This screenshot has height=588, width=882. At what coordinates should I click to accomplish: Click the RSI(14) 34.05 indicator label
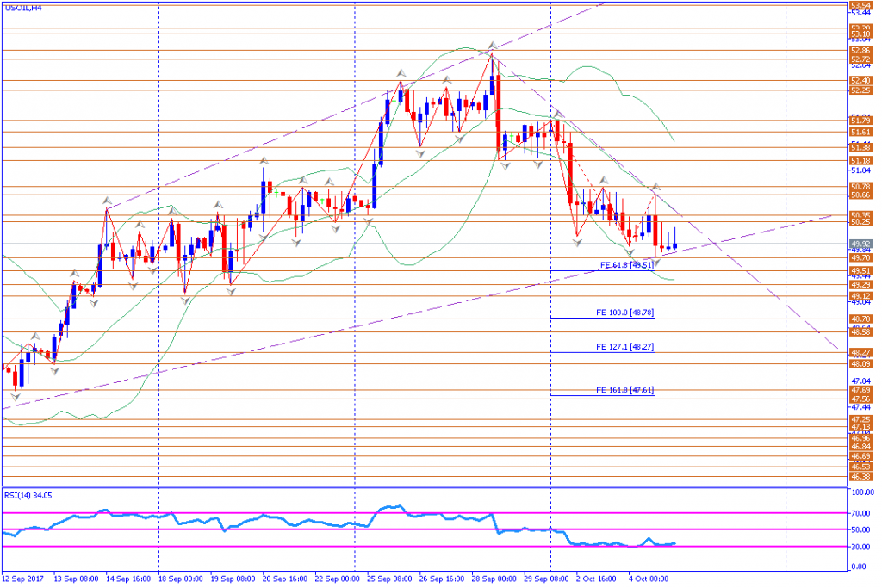28,495
